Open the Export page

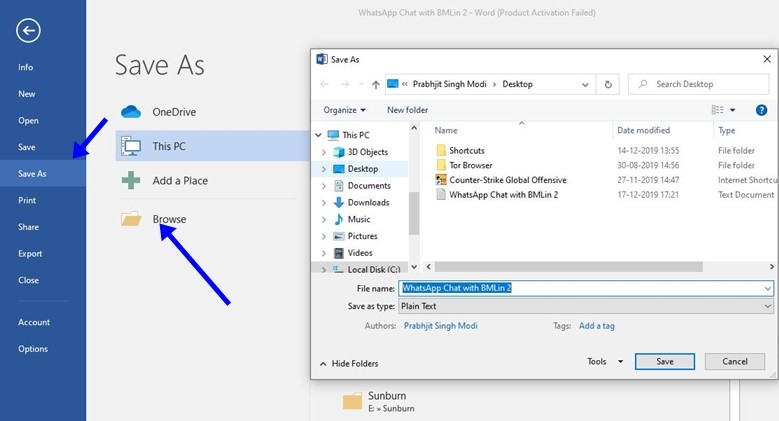tap(30, 253)
